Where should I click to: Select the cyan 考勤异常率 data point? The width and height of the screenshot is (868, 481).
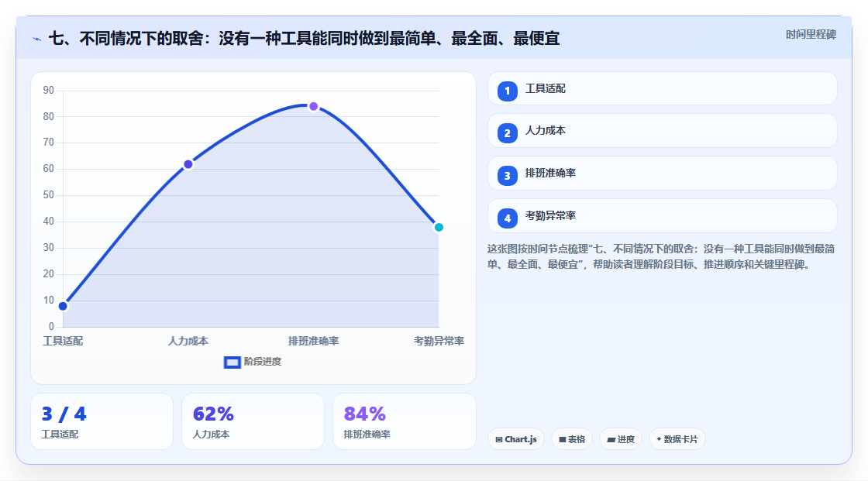point(439,228)
